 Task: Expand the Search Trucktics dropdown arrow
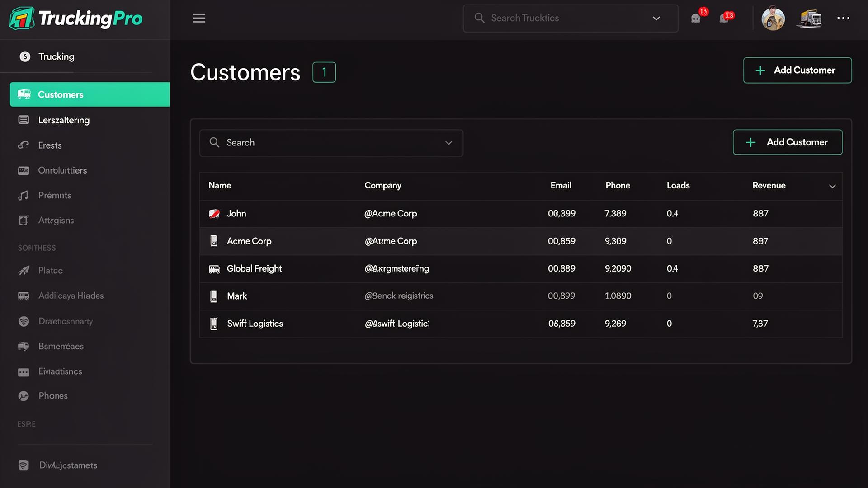[656, 19]
